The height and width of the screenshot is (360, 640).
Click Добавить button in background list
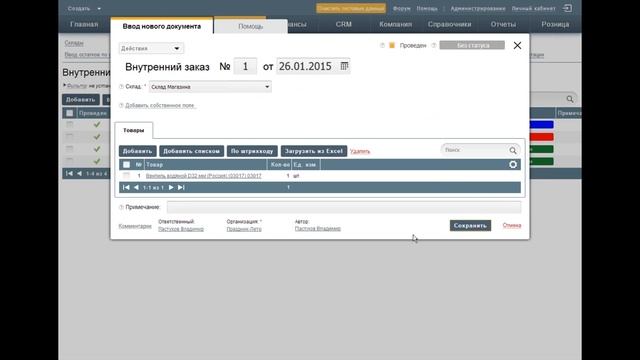click(x=81, y=99)
